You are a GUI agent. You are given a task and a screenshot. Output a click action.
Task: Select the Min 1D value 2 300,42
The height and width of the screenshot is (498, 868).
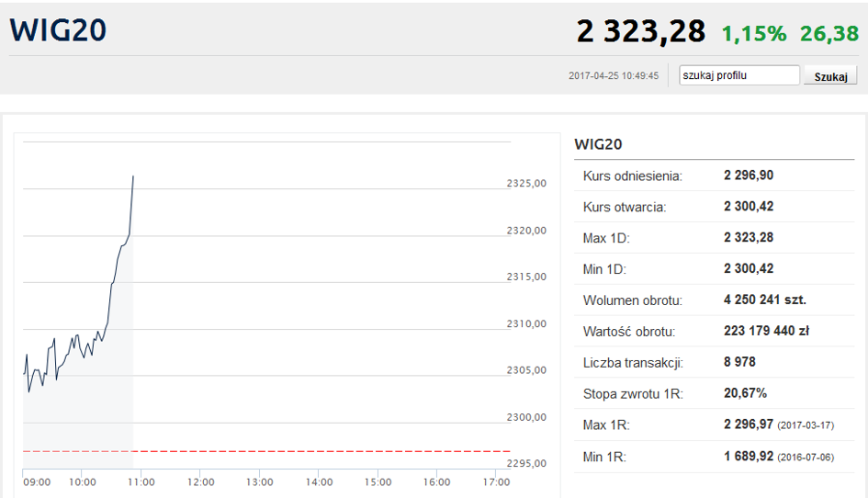749,268
